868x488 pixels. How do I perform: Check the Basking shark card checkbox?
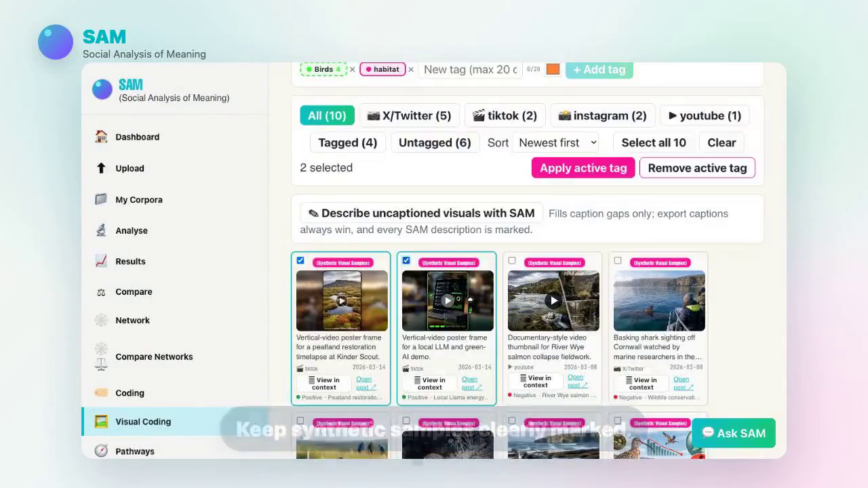(618, 260)
